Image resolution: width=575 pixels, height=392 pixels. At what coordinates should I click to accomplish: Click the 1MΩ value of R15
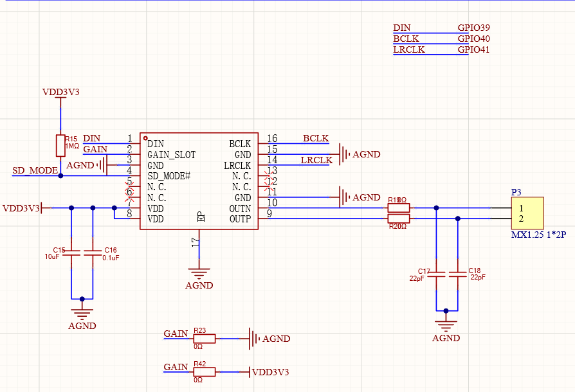click(72, 146)
